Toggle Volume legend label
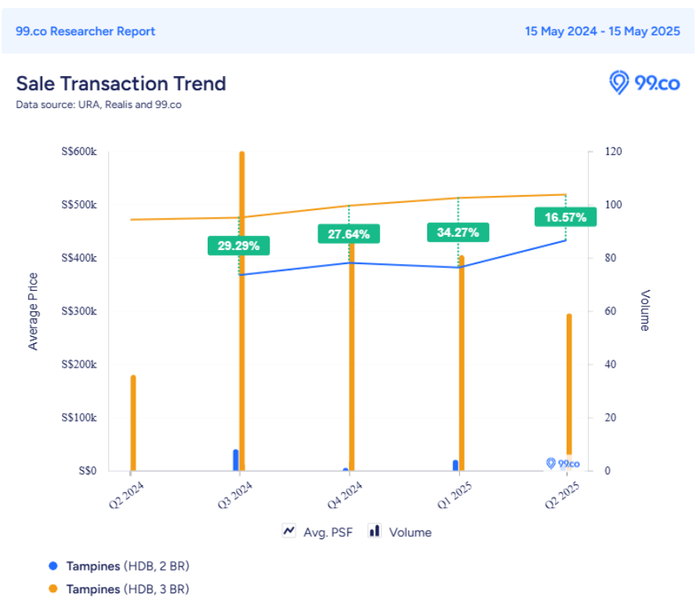Viewport: 700px width, 605px height. (x=411, y=532)
